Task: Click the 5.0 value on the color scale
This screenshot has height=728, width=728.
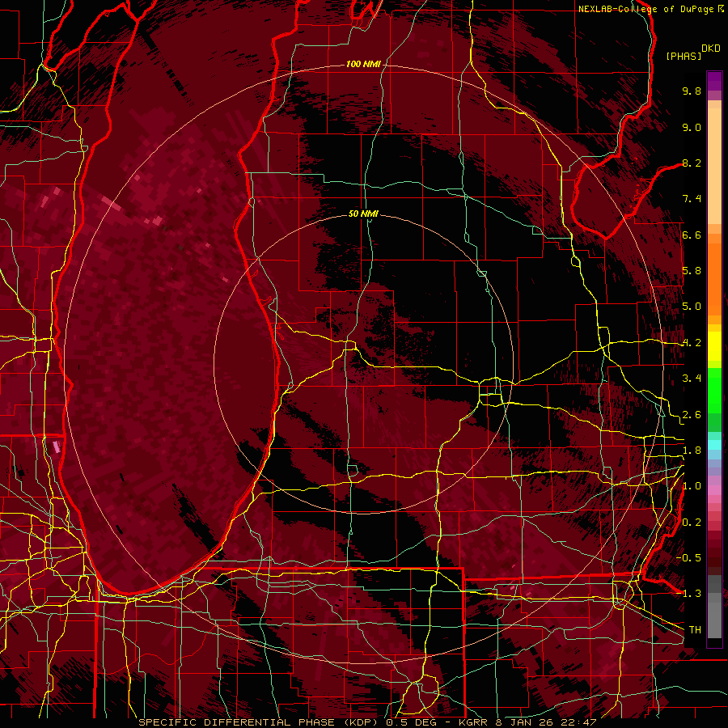Action: pyautogui.click(x=692, y=307)
